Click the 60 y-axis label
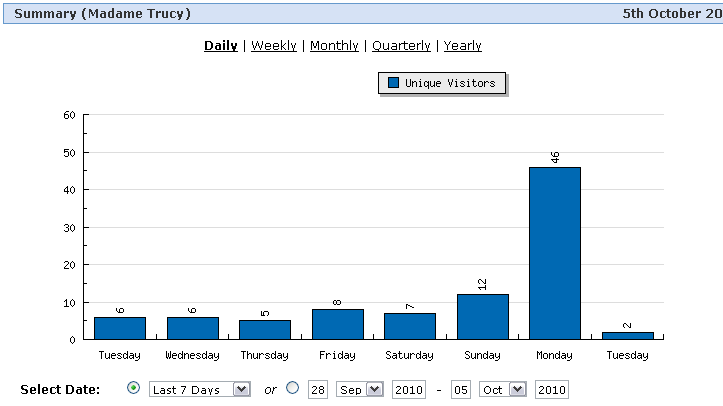 click(70, 115)
